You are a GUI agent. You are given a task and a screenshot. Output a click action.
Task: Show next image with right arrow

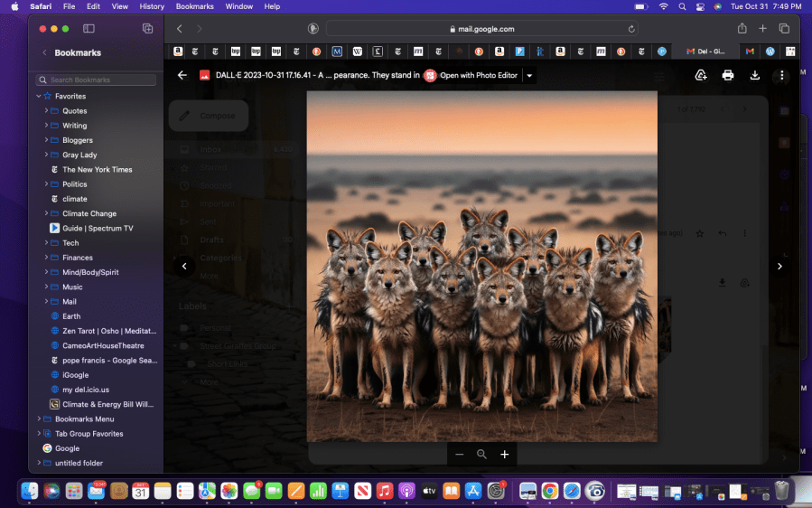click(779, 266)
